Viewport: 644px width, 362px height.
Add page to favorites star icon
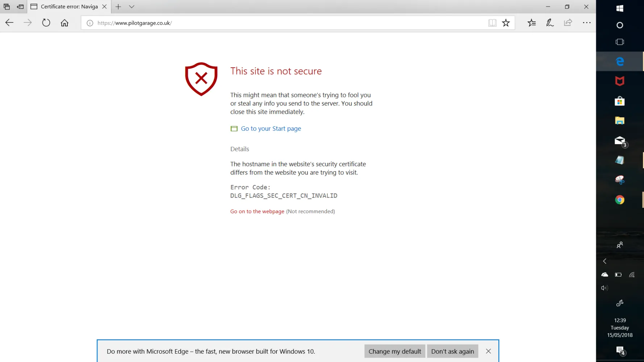coord(506,23)
